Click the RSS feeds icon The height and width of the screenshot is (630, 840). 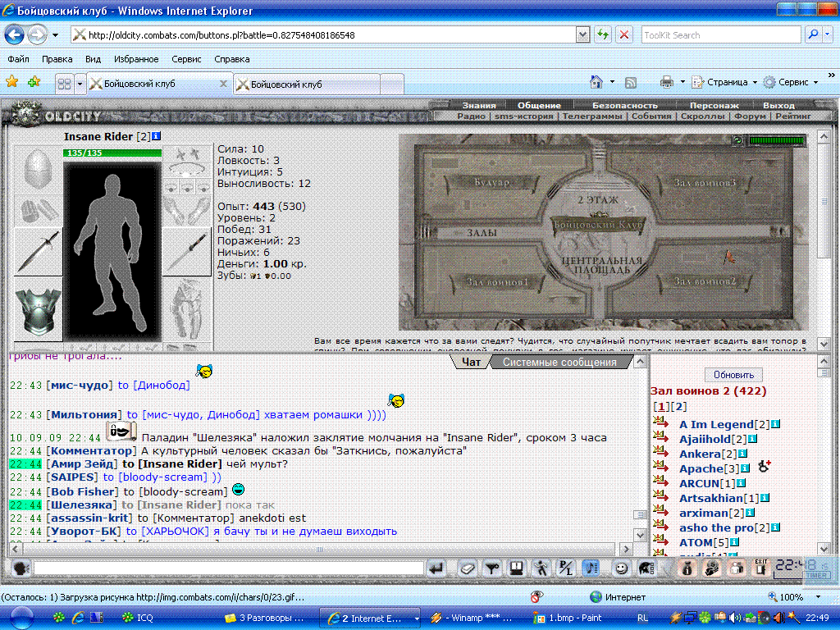point(631,82)
